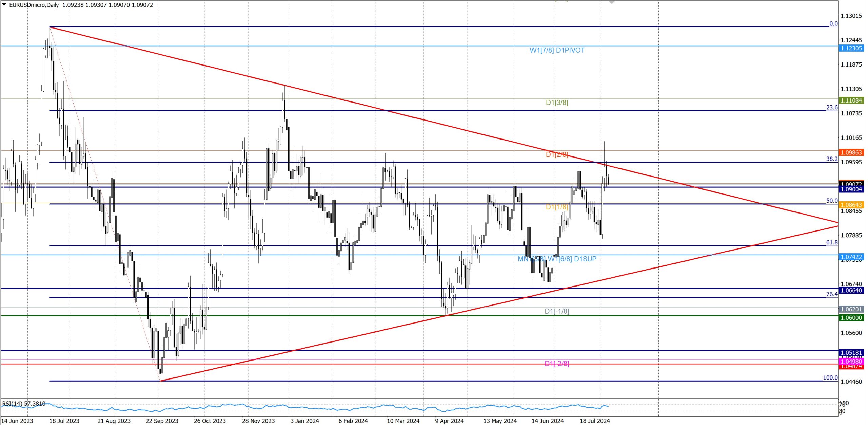Select the Fibonacci 61.8 level label
The image size is (868, 425).
832,242
